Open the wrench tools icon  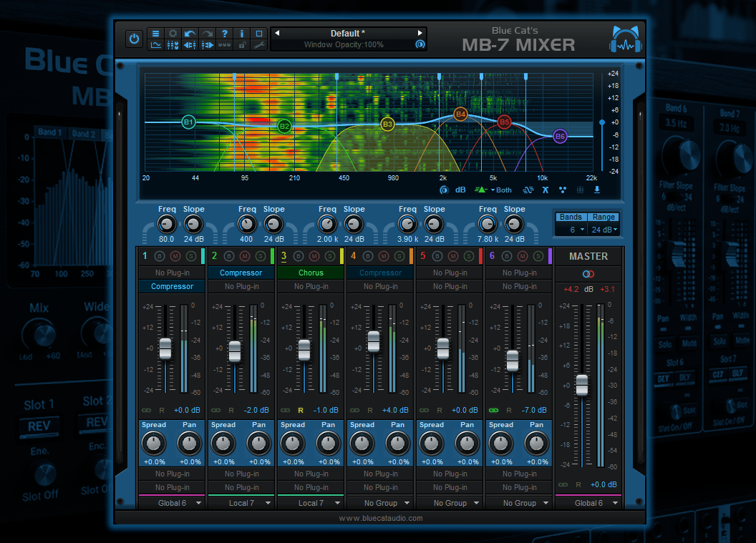click(x=259, y=45)
